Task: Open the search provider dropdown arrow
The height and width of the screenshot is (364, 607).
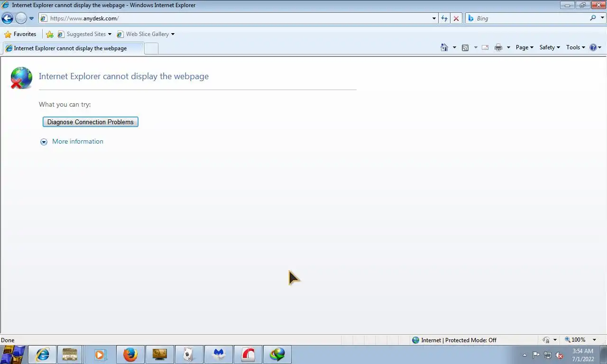Action: (x=602, y=18)
